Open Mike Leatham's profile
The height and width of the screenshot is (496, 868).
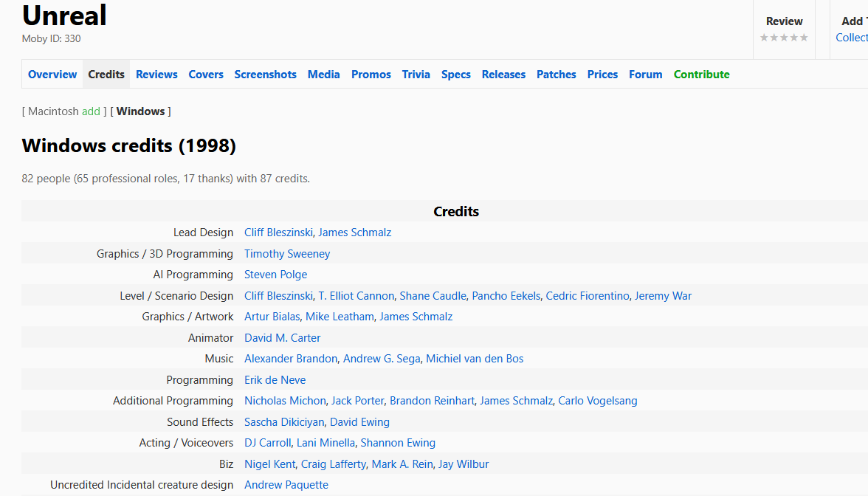(x=340, y=317)
